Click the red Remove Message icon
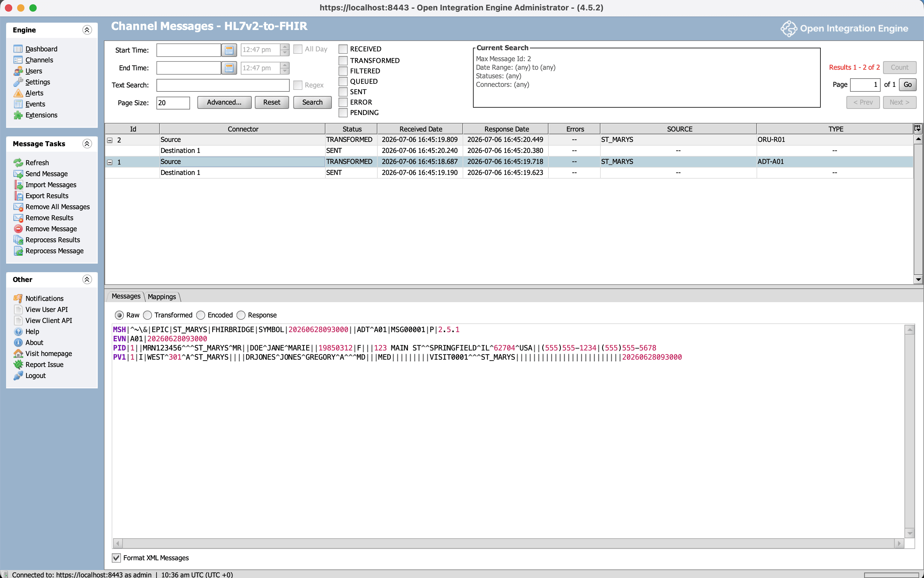 click(x=18, y=229)
